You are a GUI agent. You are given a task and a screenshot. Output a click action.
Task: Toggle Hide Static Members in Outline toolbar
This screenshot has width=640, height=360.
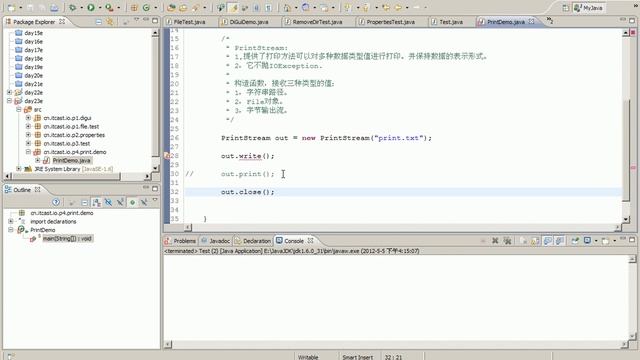coord(120,202)
